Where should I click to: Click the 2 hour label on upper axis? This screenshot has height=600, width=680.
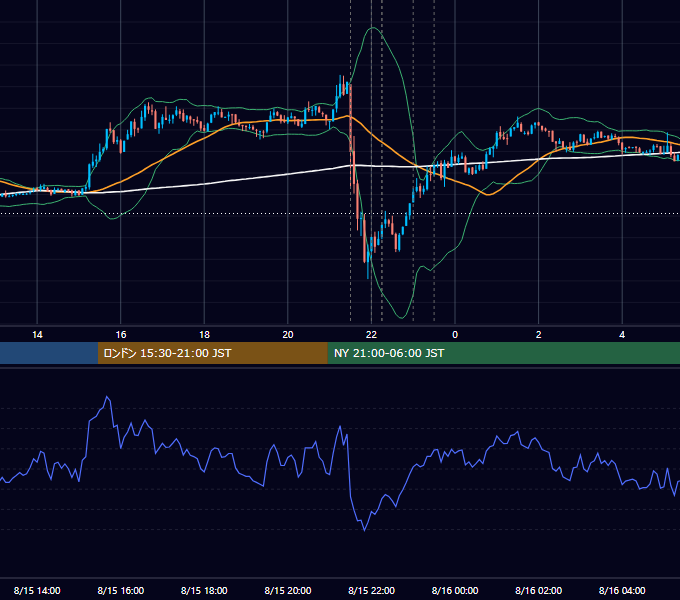539,335
